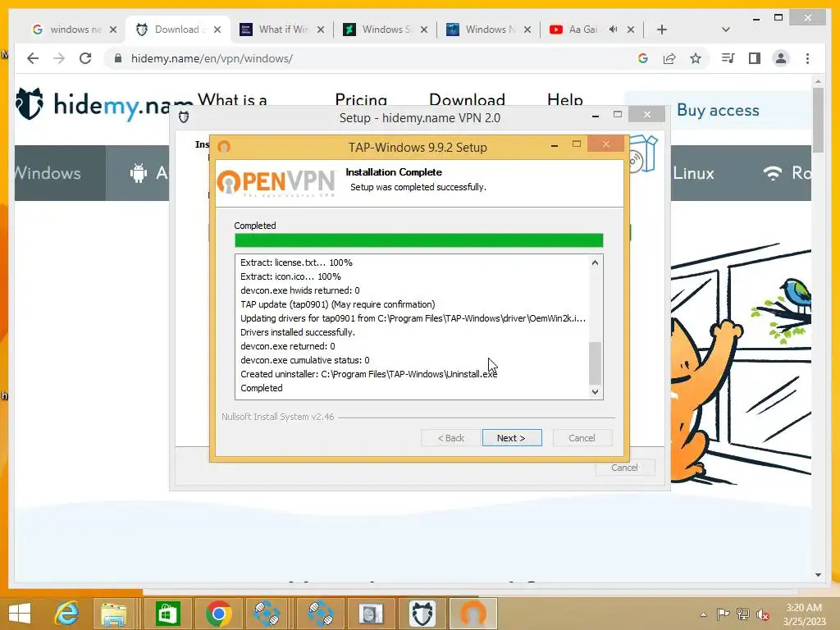Open Chrome profile avatar

pos(781,58)
